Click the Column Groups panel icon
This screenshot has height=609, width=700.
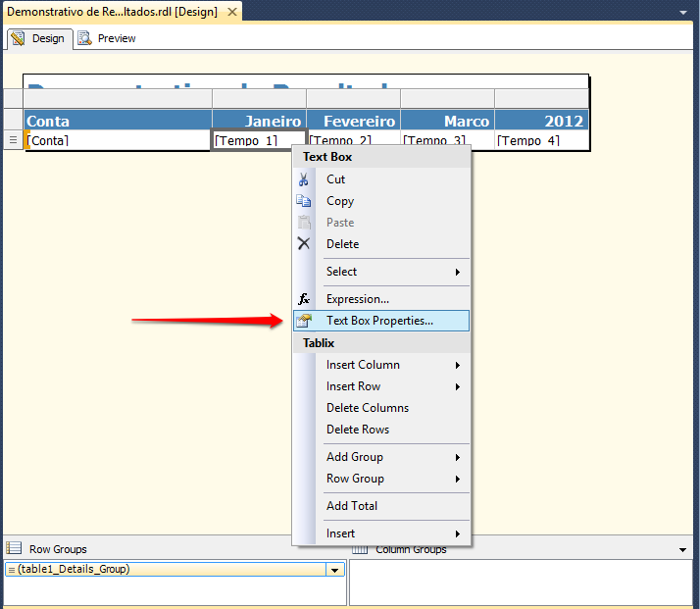click(360, 549)
